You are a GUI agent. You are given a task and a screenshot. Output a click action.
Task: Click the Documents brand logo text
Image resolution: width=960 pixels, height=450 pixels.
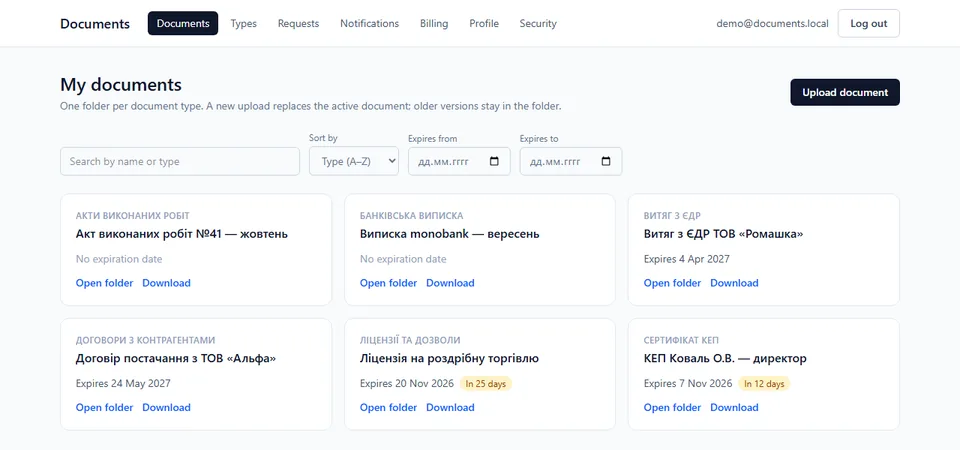click(x=95, y=24)
